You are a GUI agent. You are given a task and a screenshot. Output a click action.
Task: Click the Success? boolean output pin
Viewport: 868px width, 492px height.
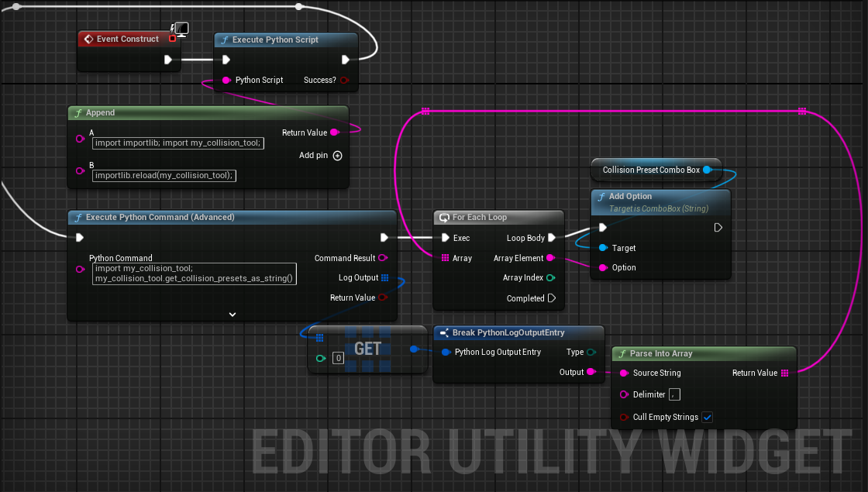tap(345, 81)
